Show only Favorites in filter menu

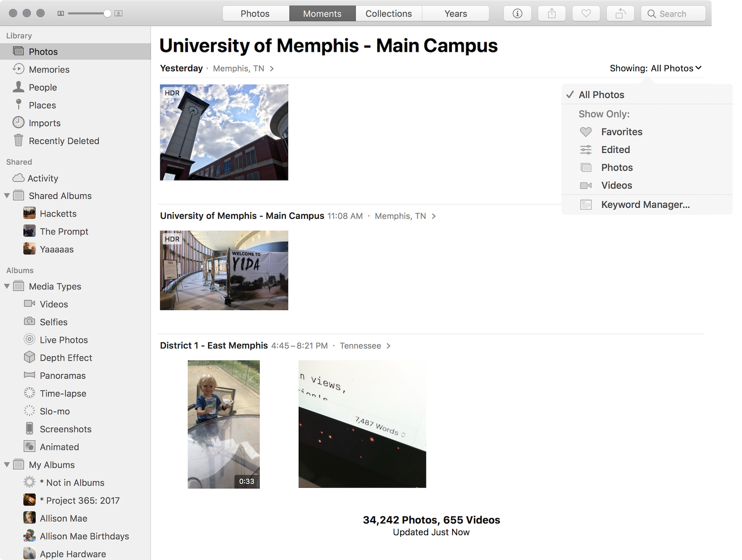(x=647, y=132)
